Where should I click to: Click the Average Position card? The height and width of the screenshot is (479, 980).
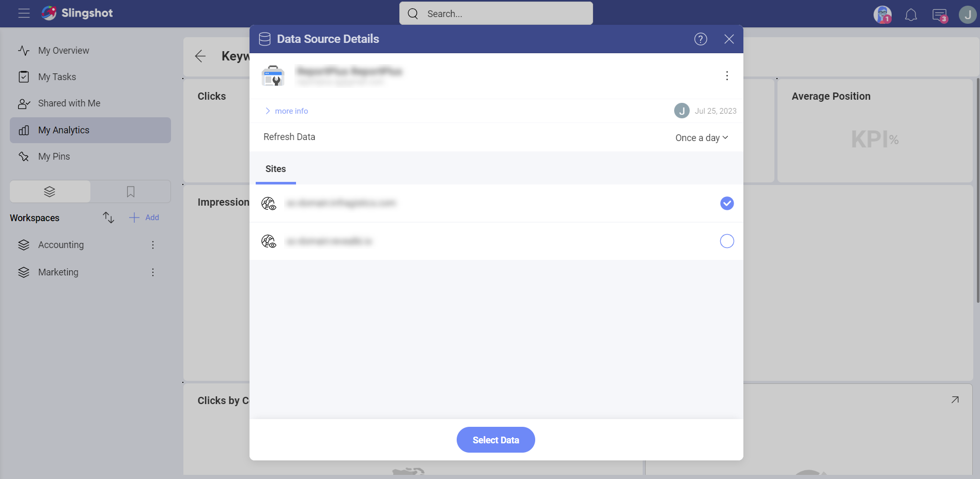click(875, 131)
